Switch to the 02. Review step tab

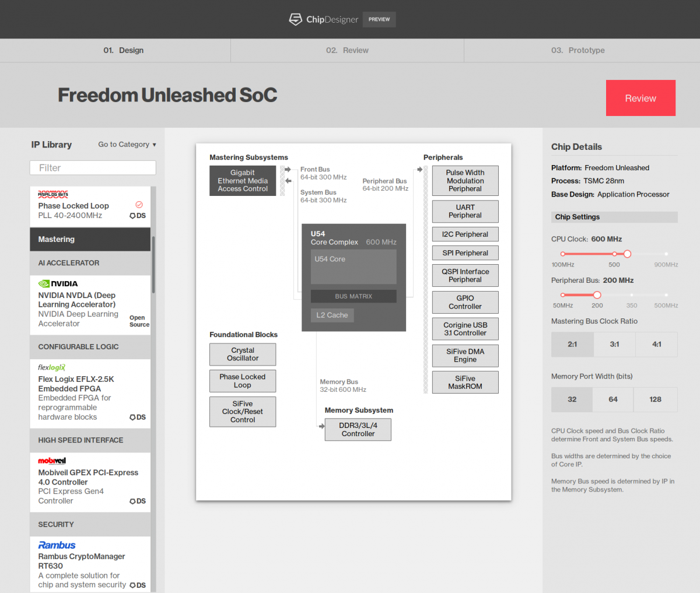(x=348, y=50)
